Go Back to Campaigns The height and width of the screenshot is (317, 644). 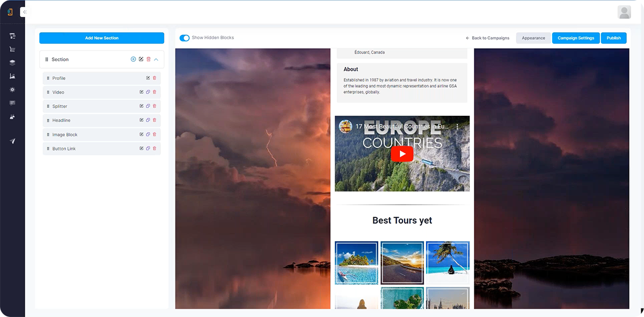pyautogui.click(x=487, y=38)
